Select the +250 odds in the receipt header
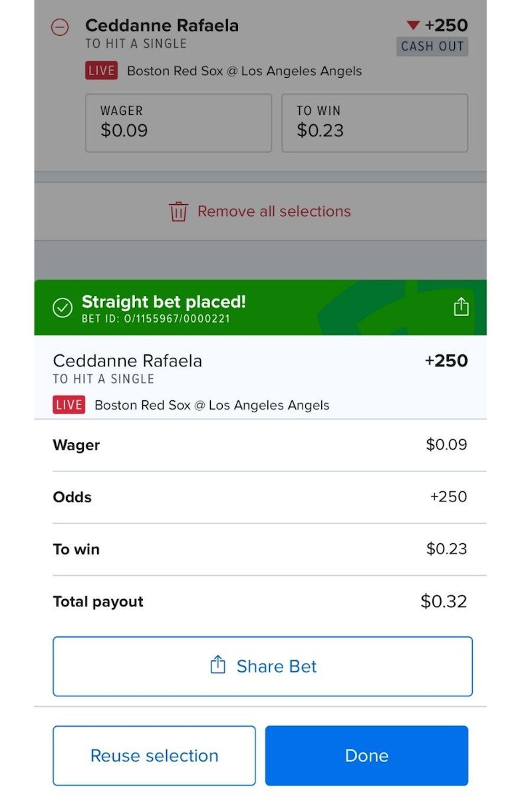Image resolution: width=532 pixels, height=798 pixels. [x=446, y=361]
